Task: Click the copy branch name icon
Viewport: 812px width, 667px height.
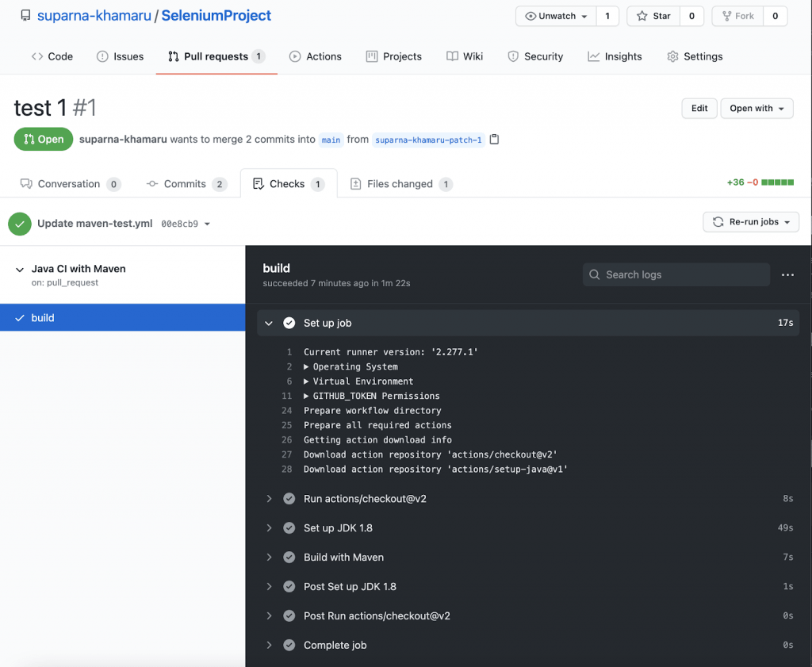Action: 495,140
